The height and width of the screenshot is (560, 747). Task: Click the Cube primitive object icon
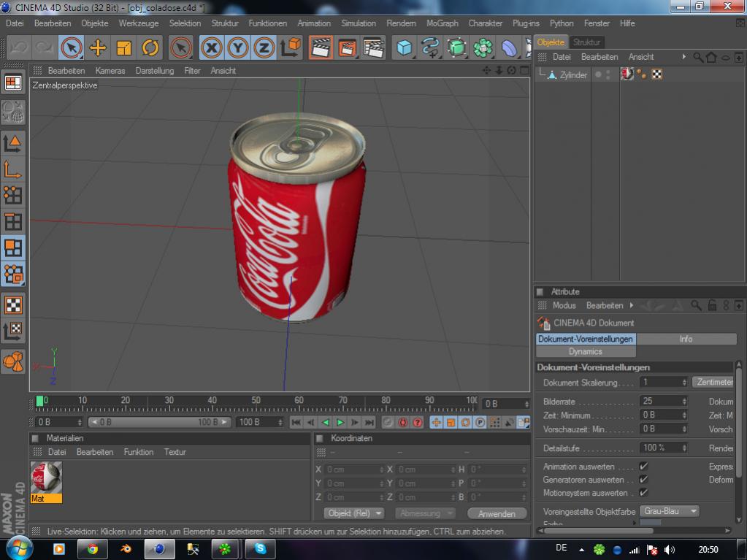tap(403, 48)
